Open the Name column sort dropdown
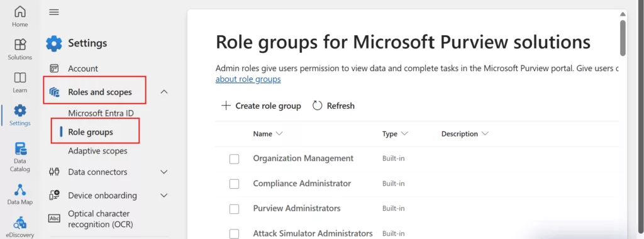 279,133
